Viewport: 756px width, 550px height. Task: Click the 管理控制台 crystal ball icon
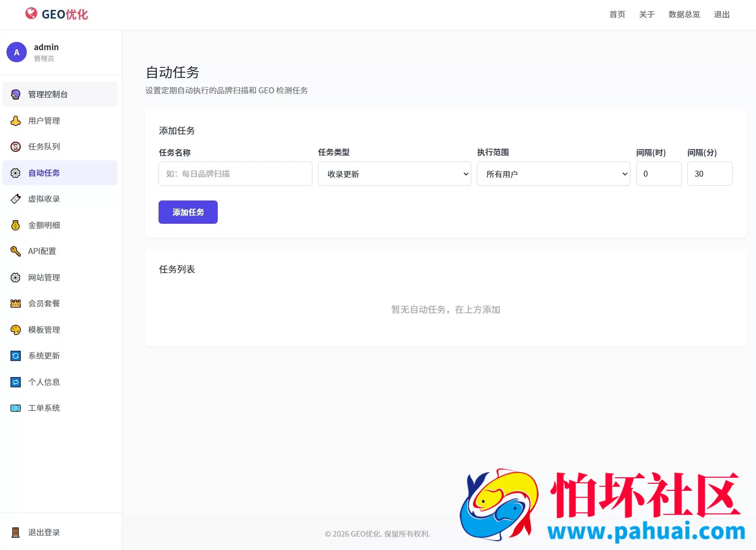[16, 94]
